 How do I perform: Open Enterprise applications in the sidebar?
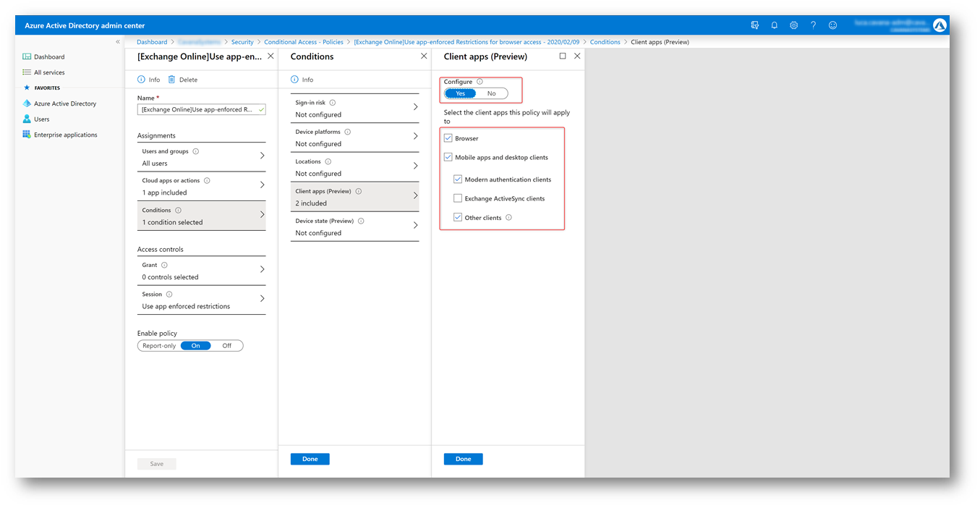[x=66, y=135]
